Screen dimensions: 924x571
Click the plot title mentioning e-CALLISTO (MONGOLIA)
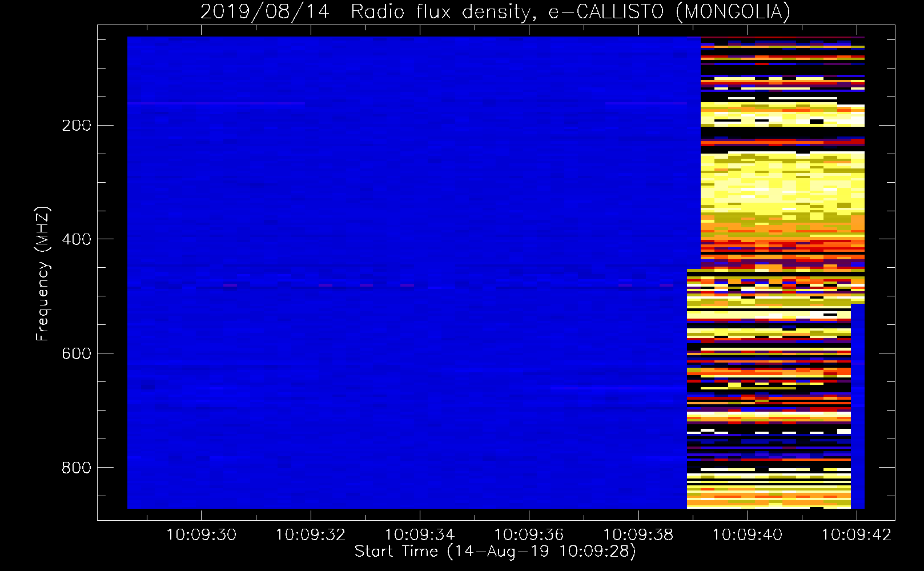[495, 11]
